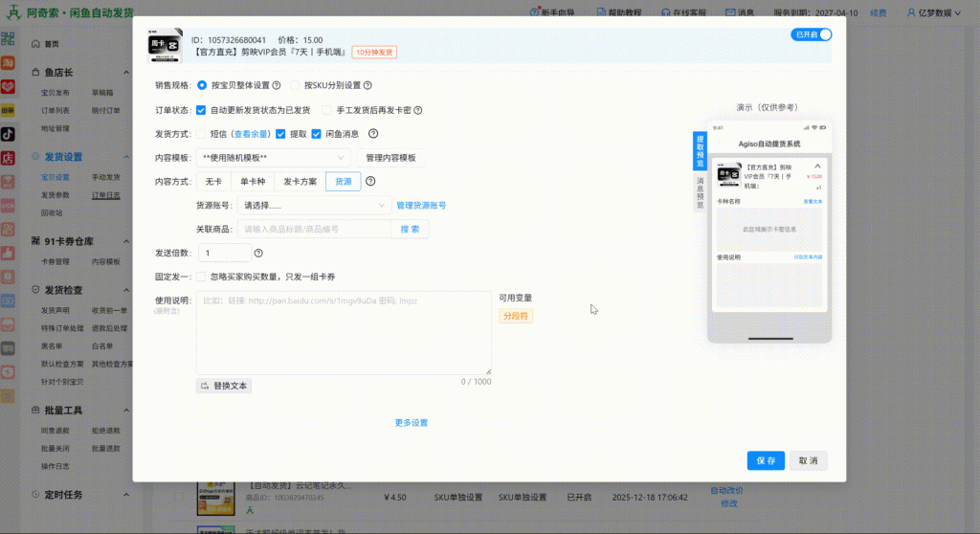Collapse the 鱼店长 sidebar section
The height and width of the screenshot is (534, 980).
(x=126, y=73)
